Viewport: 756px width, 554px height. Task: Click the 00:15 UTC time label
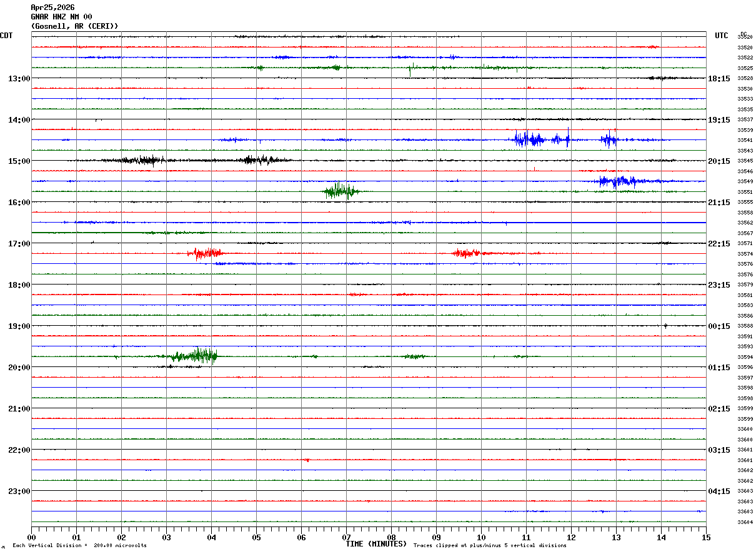719,326
